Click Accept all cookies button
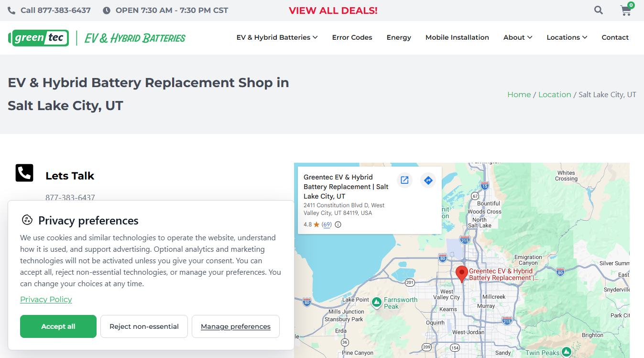 58,326
